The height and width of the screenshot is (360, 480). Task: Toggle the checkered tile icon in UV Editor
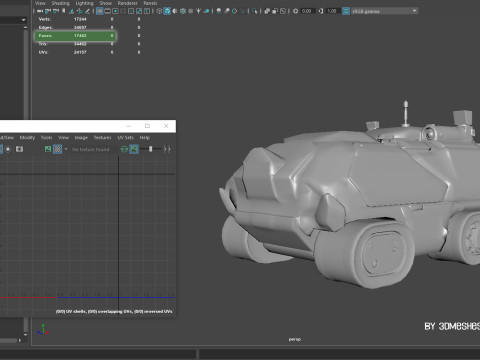click(58, 149)
